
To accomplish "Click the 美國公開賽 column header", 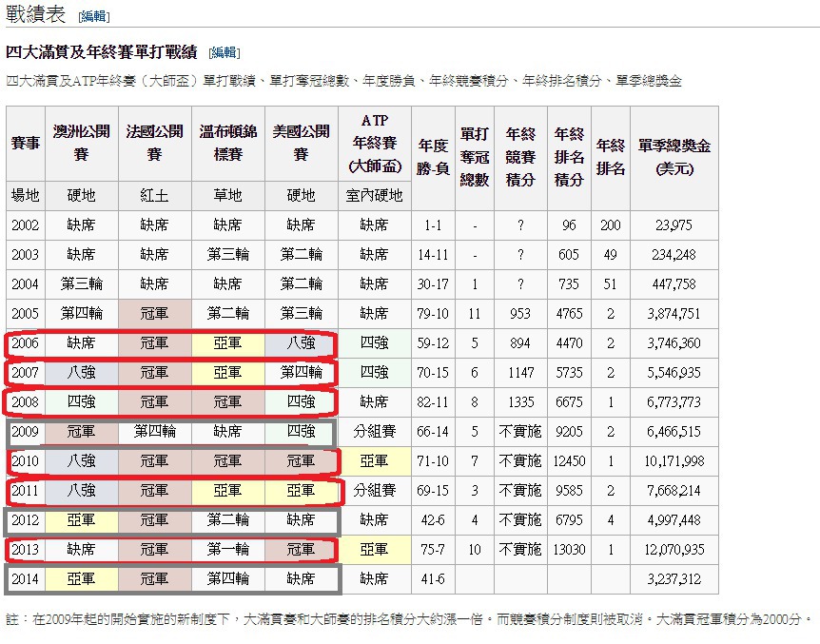I will click(x=302, y=144).
